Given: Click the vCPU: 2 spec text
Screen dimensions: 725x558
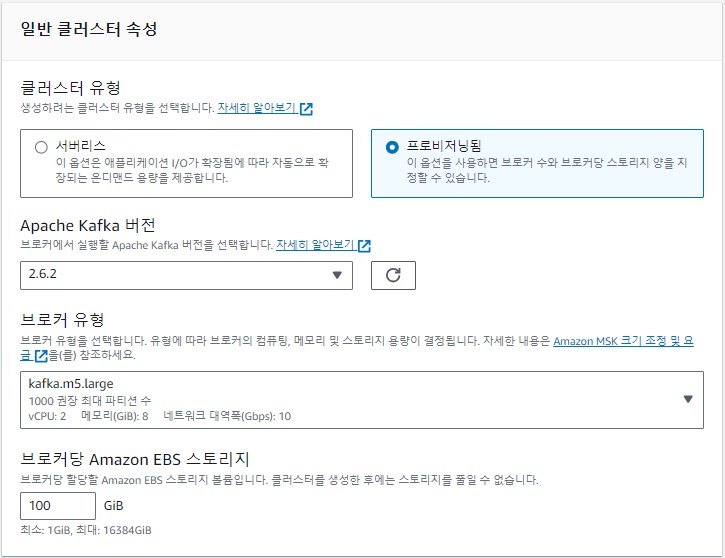Looking at the screenshot, I should point(47,416).
